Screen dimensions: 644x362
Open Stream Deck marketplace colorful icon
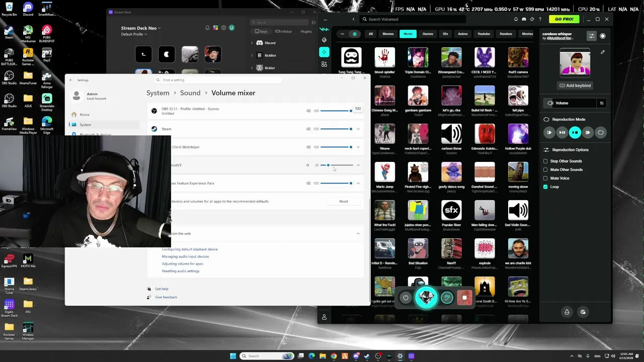pos(215,28)
